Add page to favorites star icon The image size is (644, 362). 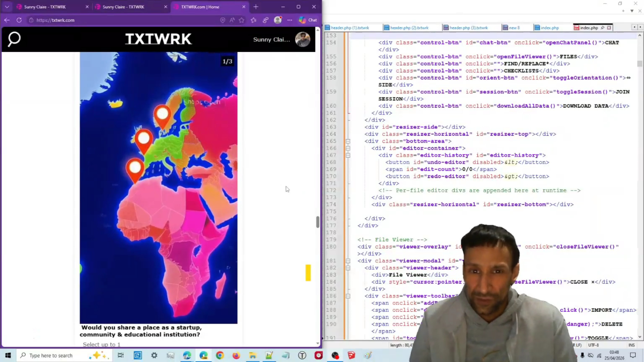click(241, 20)
